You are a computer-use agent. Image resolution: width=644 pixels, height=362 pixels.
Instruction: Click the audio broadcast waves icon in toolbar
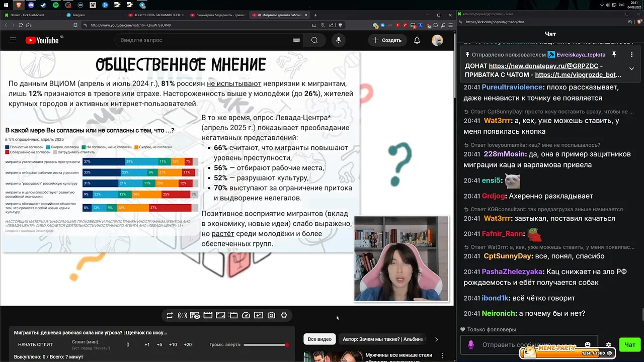(182, 315)
